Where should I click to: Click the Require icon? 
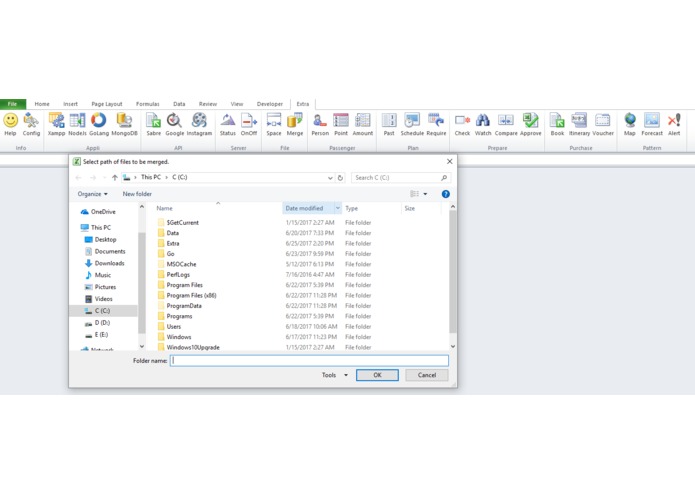pos(436,120)
